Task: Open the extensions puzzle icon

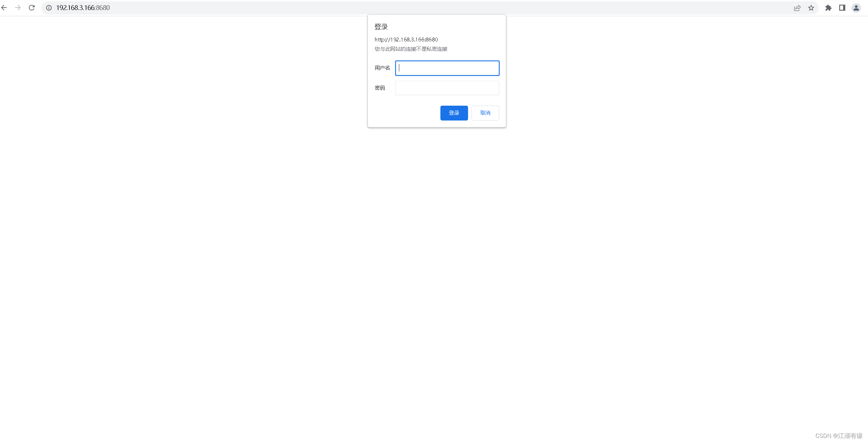Action: 828,8
